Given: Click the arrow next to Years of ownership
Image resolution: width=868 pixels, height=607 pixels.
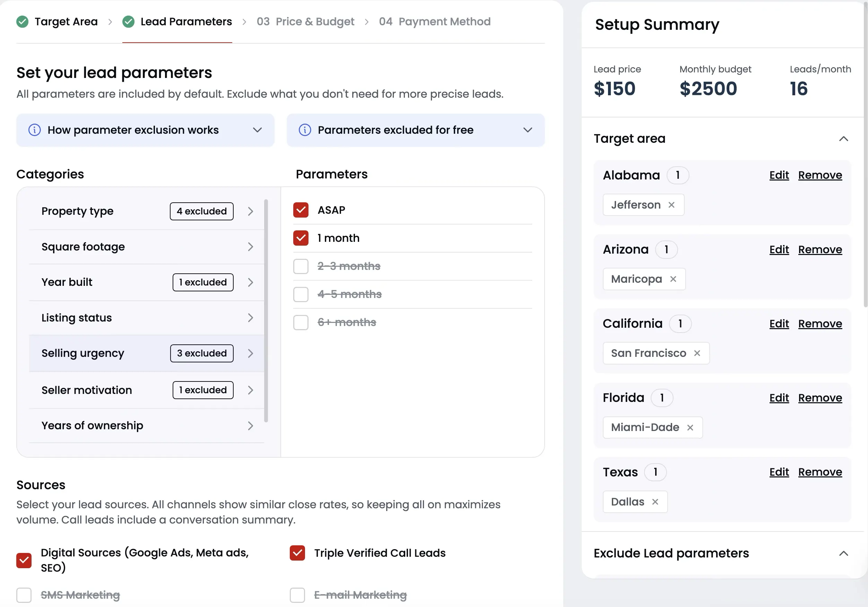Looking at the screenshot, I should click(250, 426).
